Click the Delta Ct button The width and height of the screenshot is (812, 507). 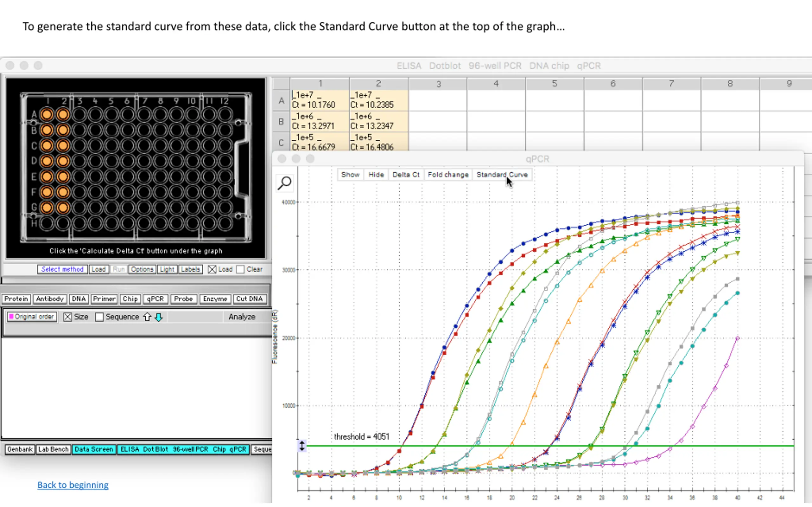point(406,175)
